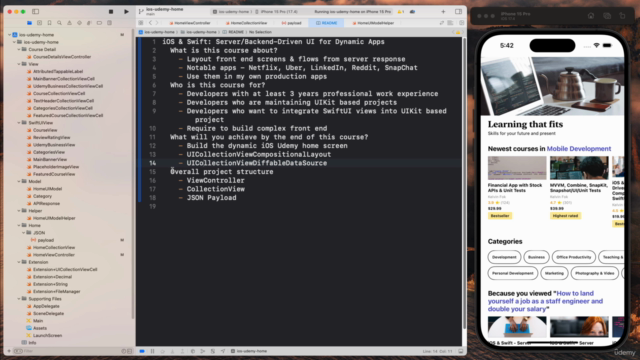
Task: Switch to the HomeUIModelHelper tab
Action: 373,23
